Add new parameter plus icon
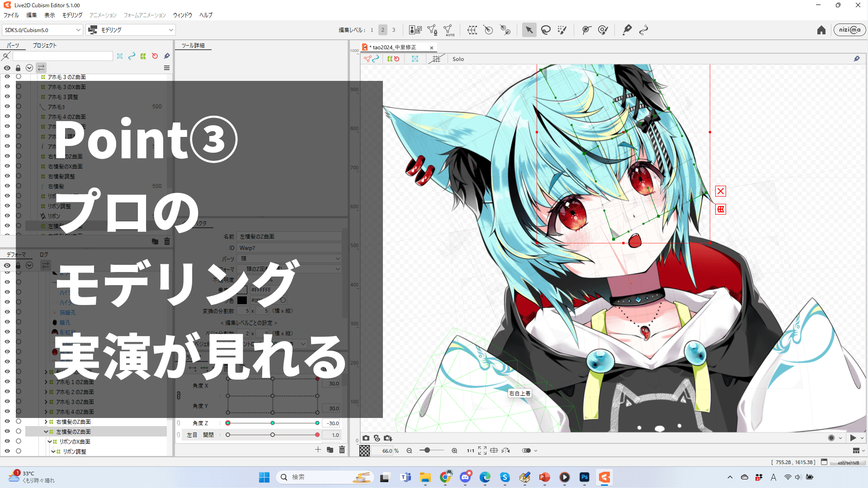 pyautogui.click(x=318, y=450)
